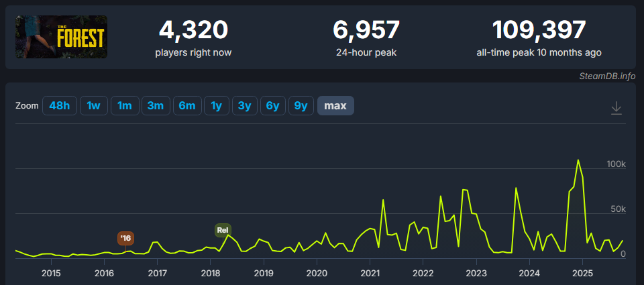The width and height of the screenshot is (644, 285).
Task: Click the 4,320 players right now value
Action: pos(193,30)
